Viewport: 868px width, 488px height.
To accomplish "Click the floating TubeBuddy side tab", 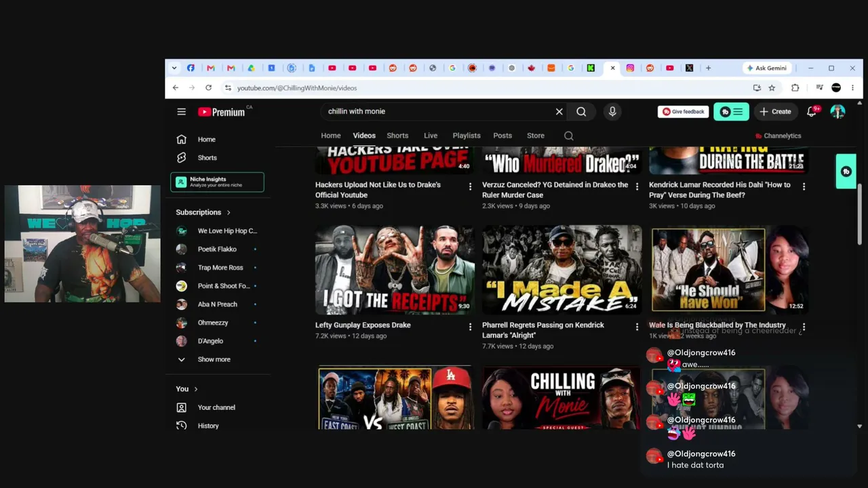I will 846,171.
